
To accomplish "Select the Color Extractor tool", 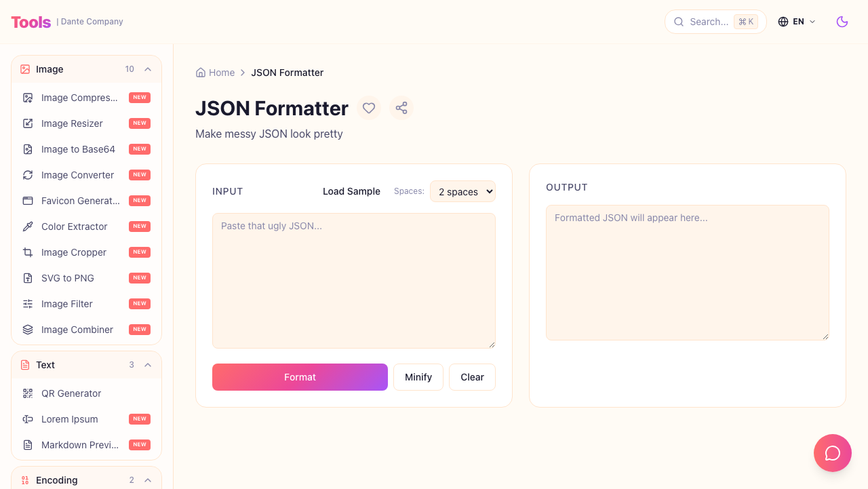I will (x=74, y=227).
